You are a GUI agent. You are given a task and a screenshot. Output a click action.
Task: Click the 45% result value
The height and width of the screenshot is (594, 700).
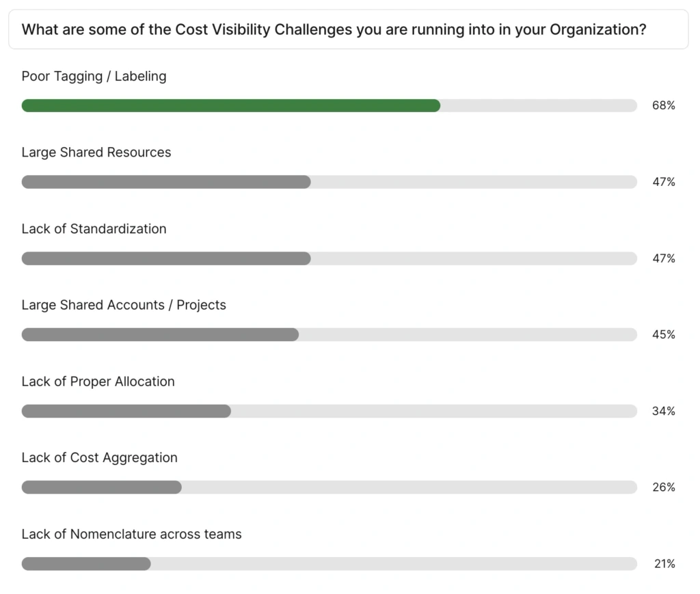(x=663, y=334)
